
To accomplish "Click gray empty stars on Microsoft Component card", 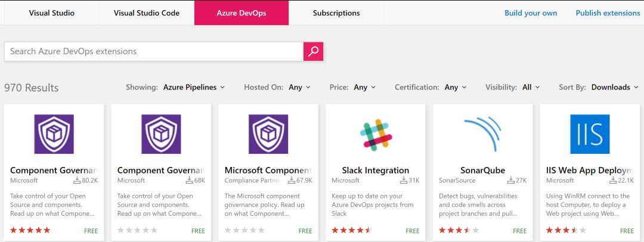I will [x=244, y=230].
